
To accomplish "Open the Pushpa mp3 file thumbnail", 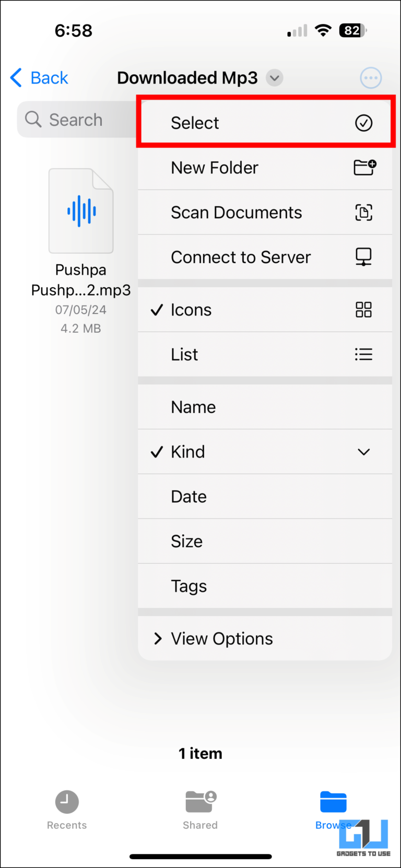I will [x=81, y=211].
